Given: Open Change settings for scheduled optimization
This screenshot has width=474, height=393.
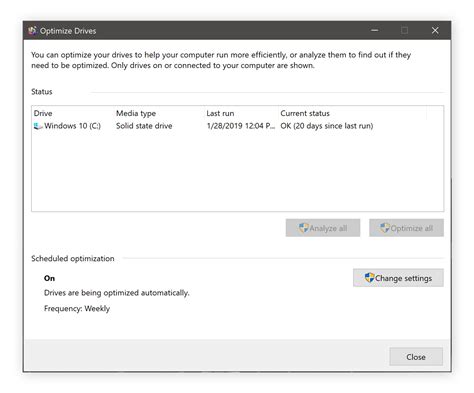Looking at the screenshot, I should pos(398,278).
